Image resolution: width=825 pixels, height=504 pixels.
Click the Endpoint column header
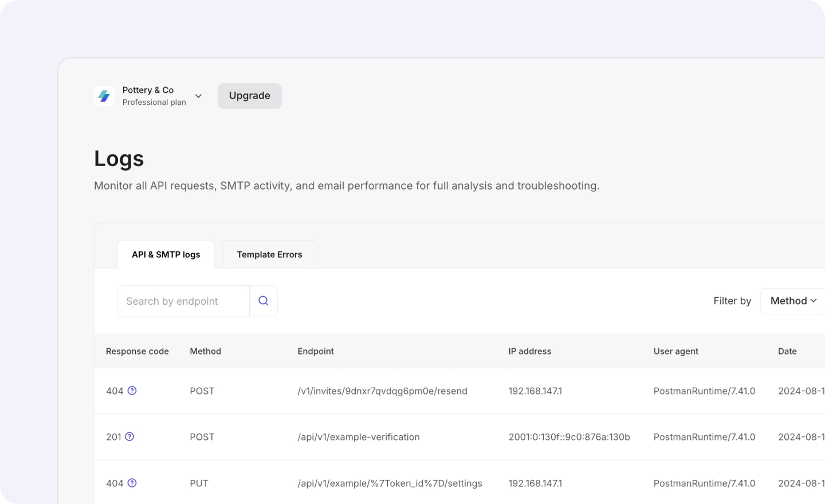[x=316, y=351]
